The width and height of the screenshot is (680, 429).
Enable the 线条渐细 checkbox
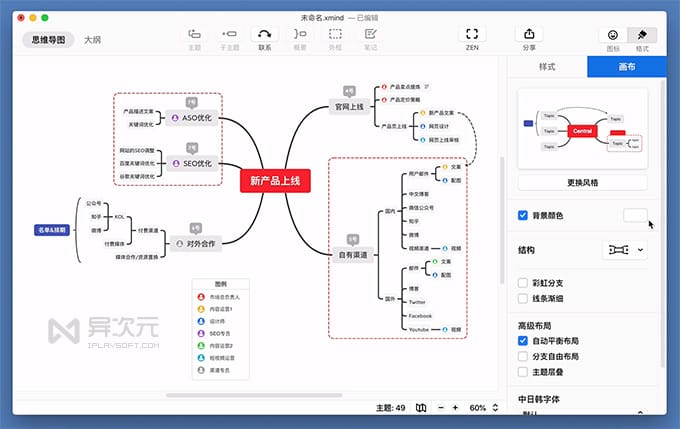523,298
